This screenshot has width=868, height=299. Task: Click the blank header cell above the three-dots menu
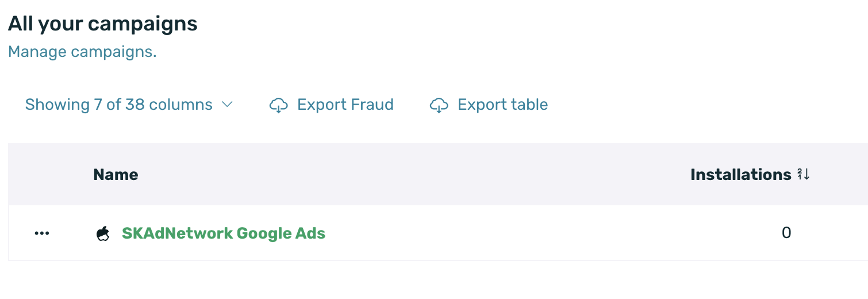pos(42,174)
